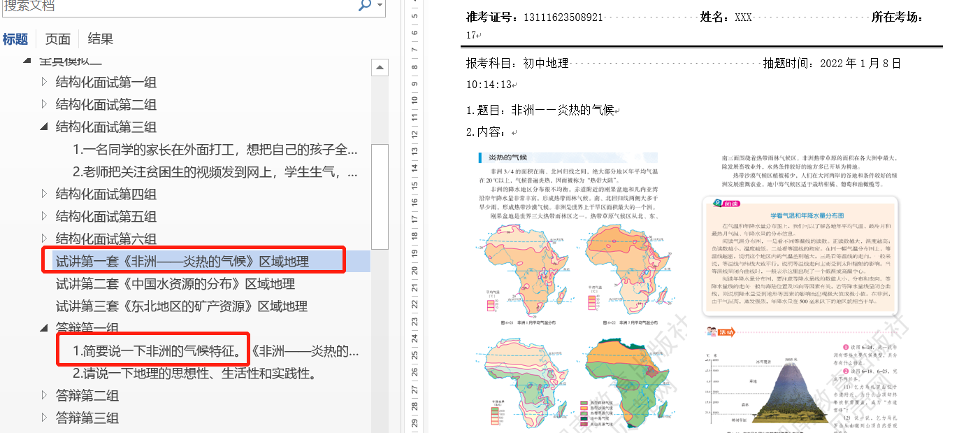980x433 pixels.
Task: Open the search options dropdown arrow
Action: pyautogui.click(x=380, y=6)
